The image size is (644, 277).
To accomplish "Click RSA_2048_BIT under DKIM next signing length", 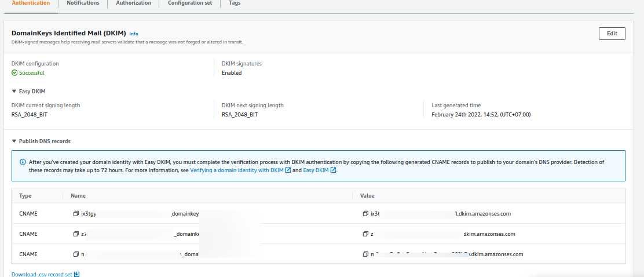I will (240, 115).
